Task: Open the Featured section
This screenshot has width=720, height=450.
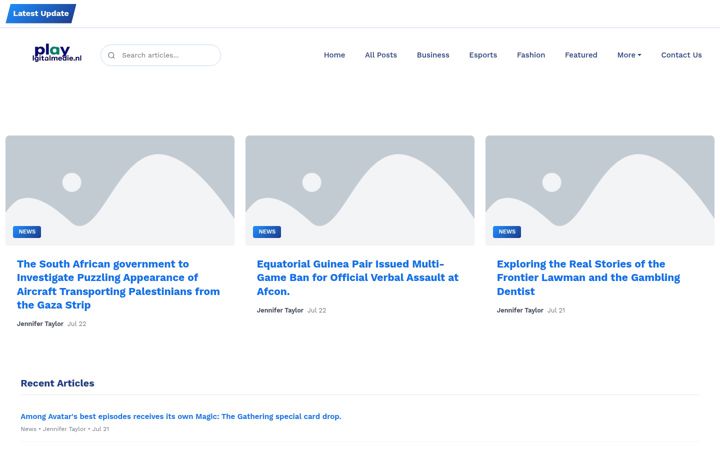Action: [x=581, y=55]
